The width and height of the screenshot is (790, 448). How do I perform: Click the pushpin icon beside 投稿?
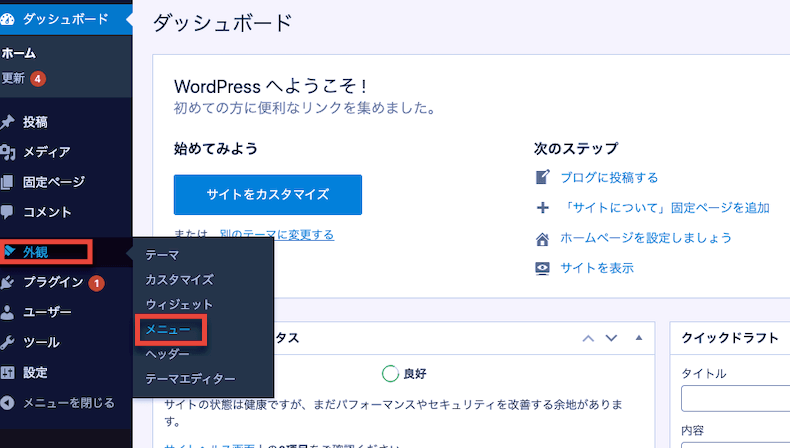pyautogui.click(x=7, y=121)
